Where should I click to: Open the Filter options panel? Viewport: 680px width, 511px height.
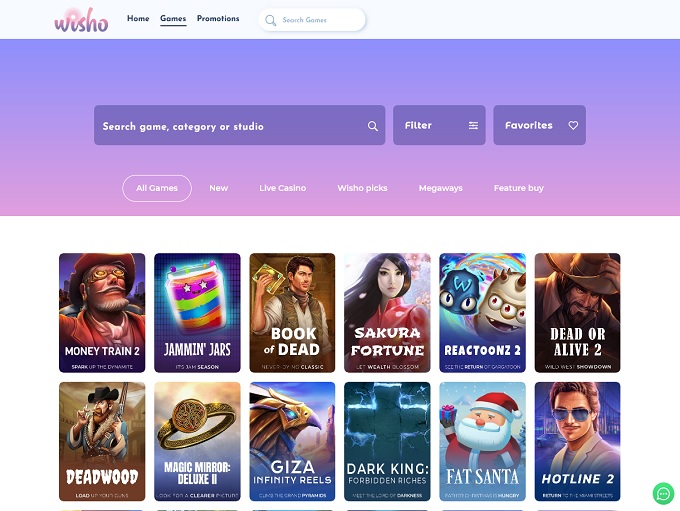pos(439,125)
